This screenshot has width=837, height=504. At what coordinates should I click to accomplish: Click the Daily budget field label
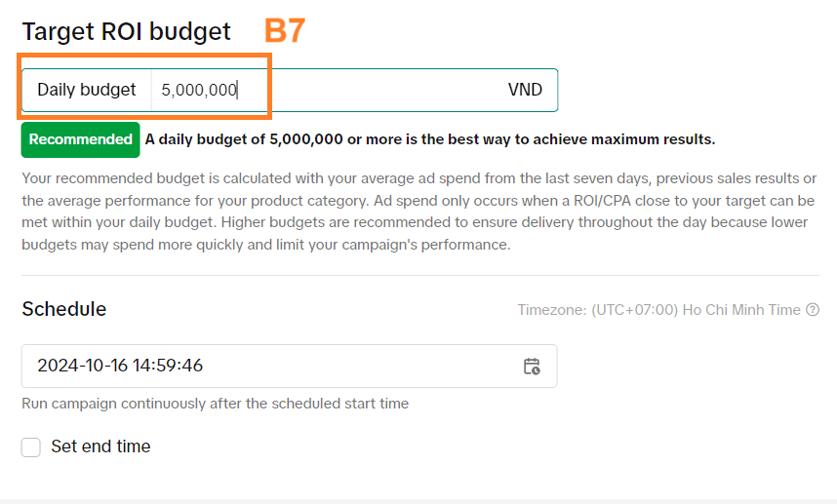point(87,90)
